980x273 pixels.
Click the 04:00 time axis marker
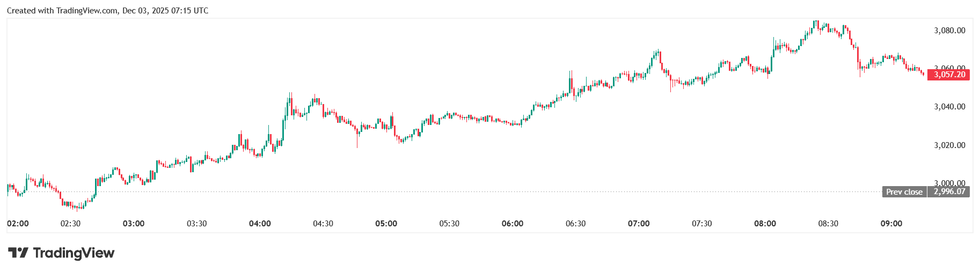(260, 224)
